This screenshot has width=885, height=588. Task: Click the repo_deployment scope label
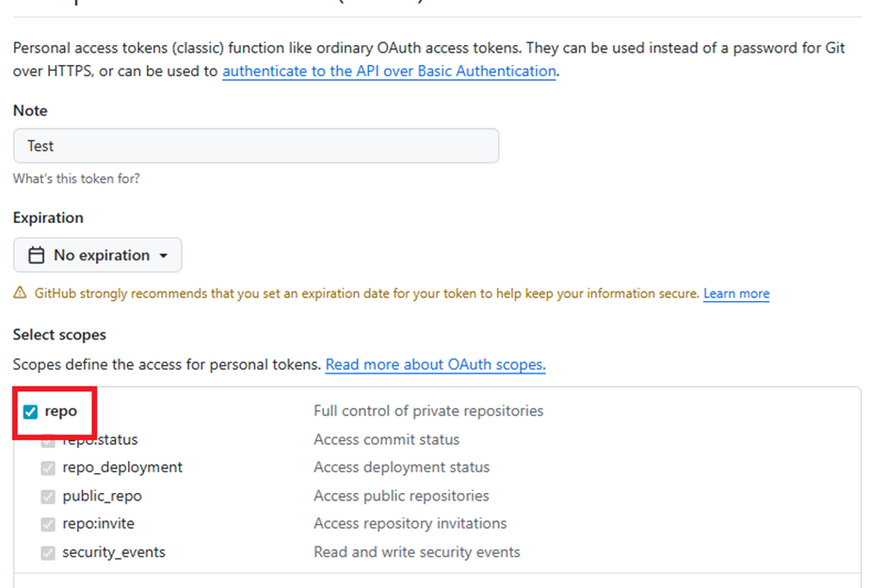click(122, 468)
